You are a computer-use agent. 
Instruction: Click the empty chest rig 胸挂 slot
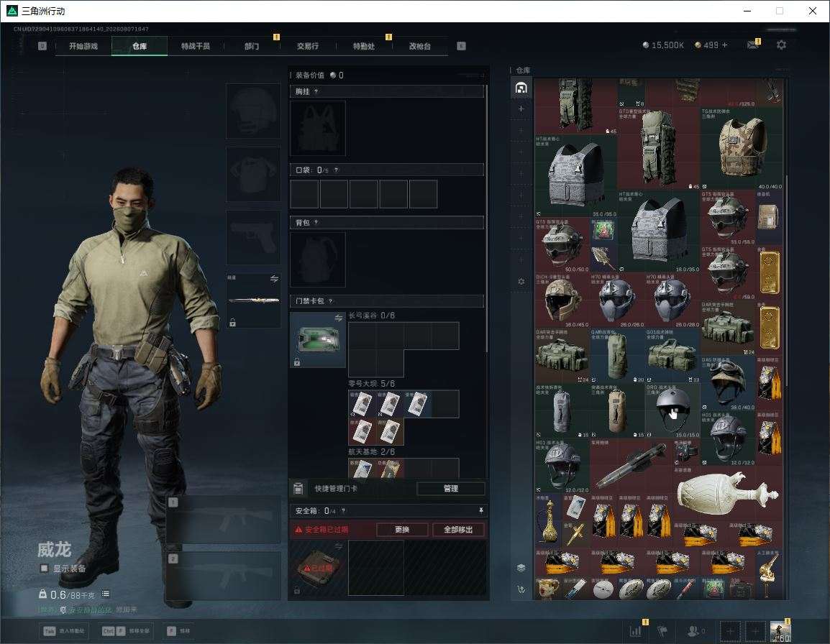[x=318, y=128]
